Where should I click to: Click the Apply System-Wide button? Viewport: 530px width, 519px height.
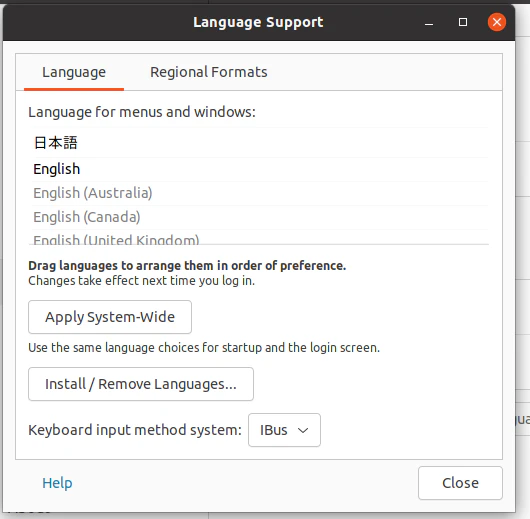click(x=110, y=317)
